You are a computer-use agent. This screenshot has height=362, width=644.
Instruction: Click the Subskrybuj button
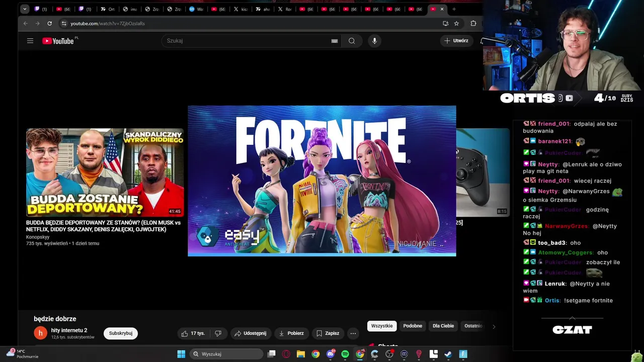click(121, 333)
